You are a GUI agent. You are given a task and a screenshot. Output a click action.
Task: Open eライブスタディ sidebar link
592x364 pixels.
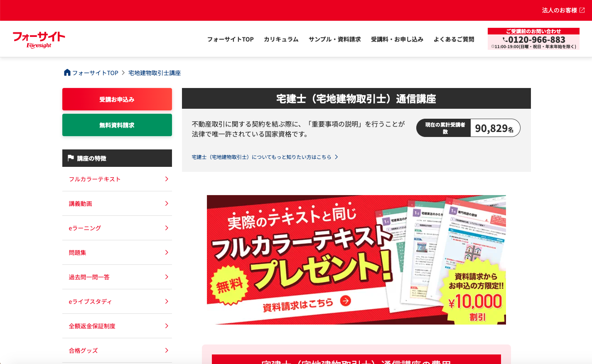click(117, 301)
